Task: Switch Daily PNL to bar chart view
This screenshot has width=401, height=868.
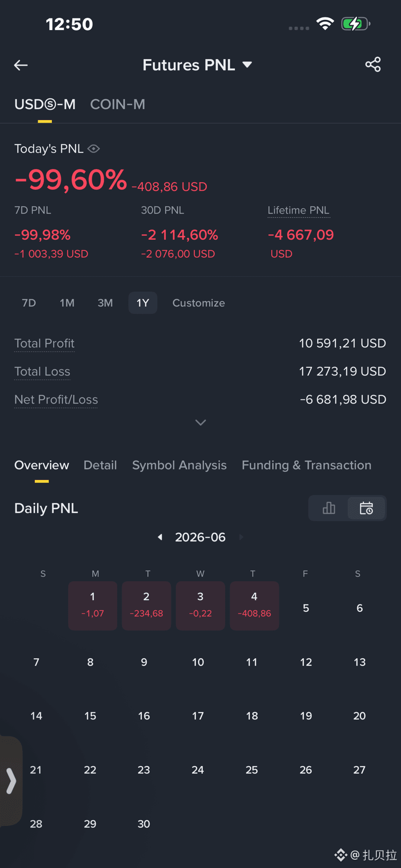Action: pos(329,508)
